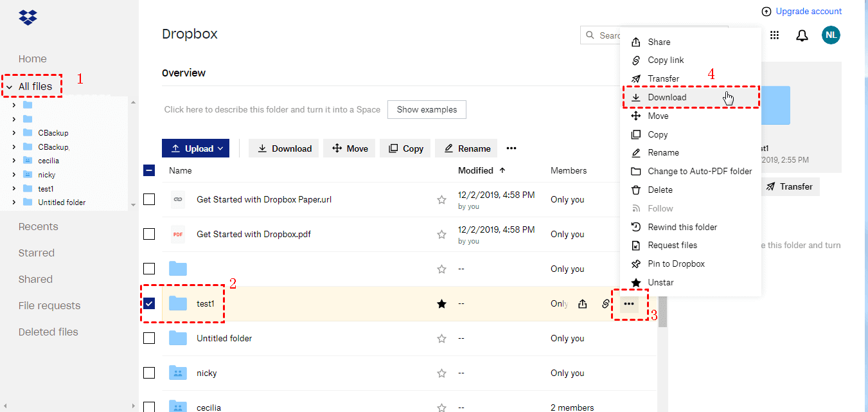The height and width of the screenshot is (412, 868).
Task: Expand the test1 folder in sidebar tree
Action: tap(14, 188)
